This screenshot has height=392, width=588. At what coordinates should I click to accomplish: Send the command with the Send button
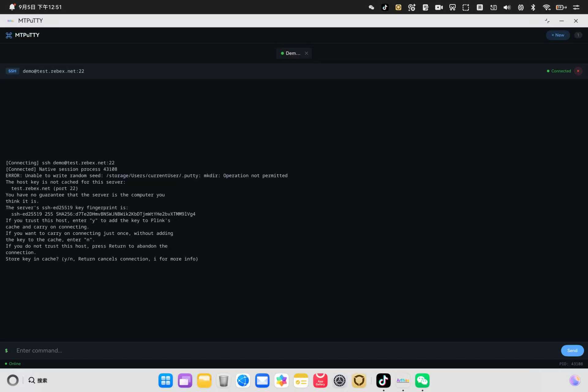click(572, 350)
